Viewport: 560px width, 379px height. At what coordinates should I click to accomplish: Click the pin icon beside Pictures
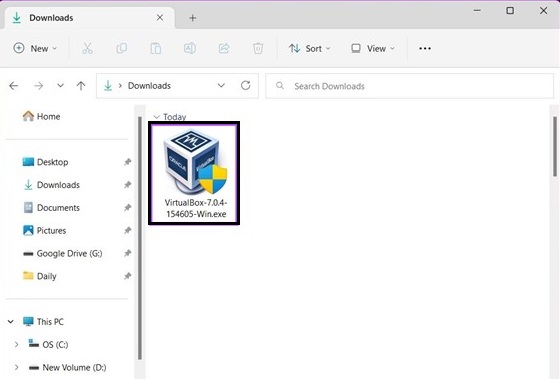coord(128,231)
